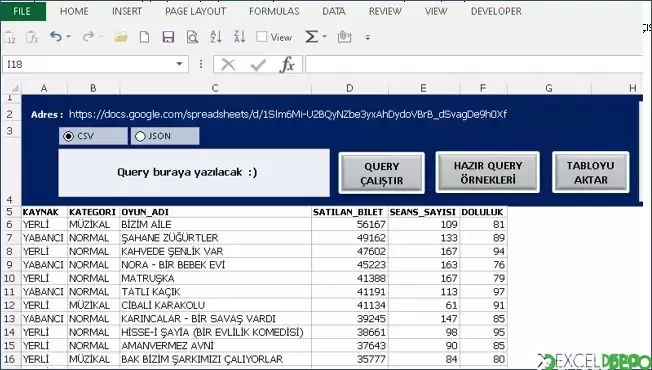Create a new blank workbook
The width and height of the screenshot is (652, 370).
tap(144, 37)
